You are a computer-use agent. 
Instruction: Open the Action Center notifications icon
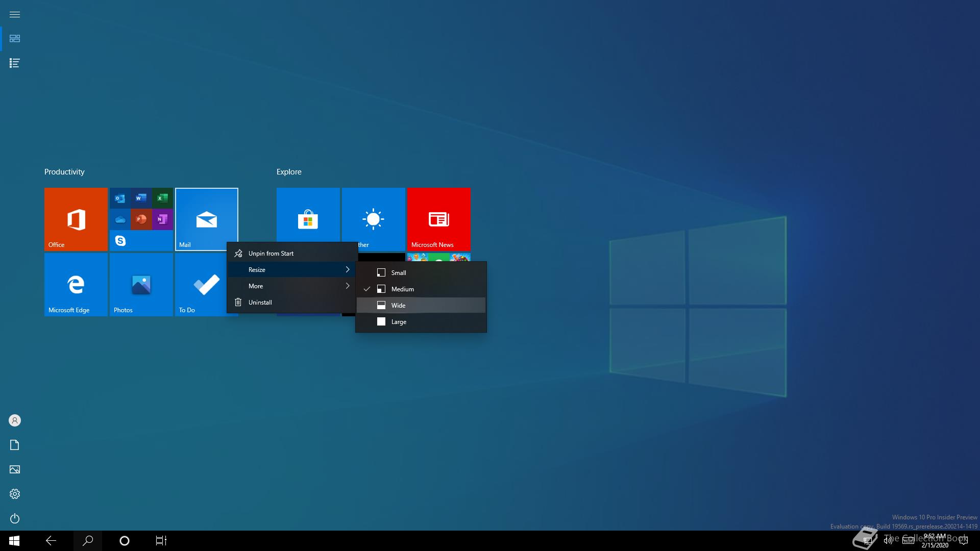coord(964,541)
